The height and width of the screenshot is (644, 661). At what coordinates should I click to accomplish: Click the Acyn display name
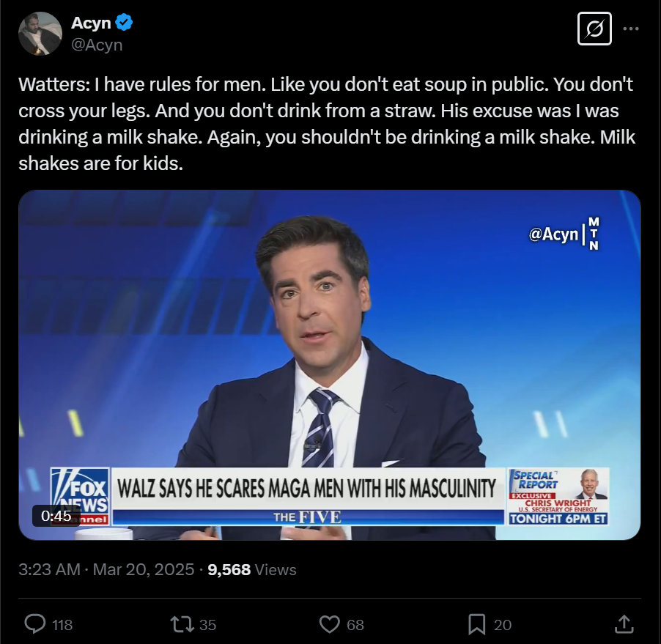pos(91,23)
